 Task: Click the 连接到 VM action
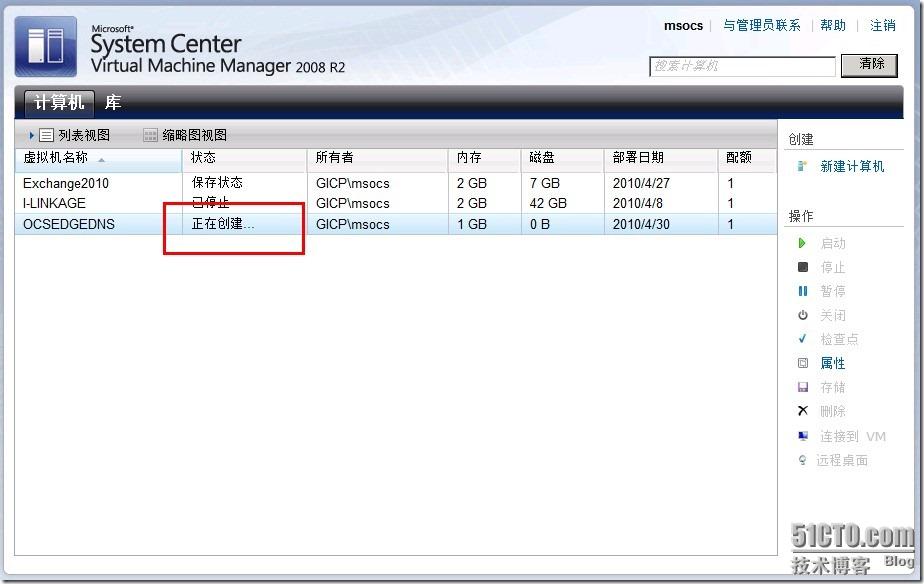(853, 436)
